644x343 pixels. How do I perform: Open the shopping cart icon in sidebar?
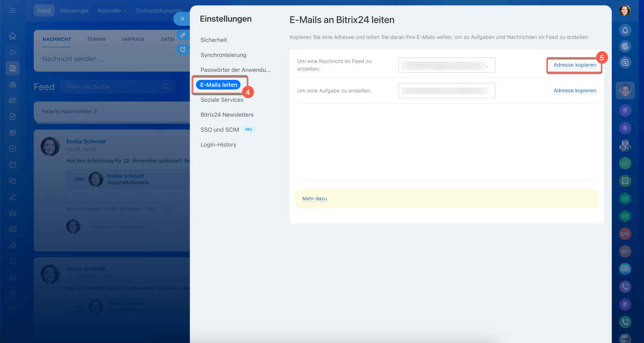tap(13, 261)
